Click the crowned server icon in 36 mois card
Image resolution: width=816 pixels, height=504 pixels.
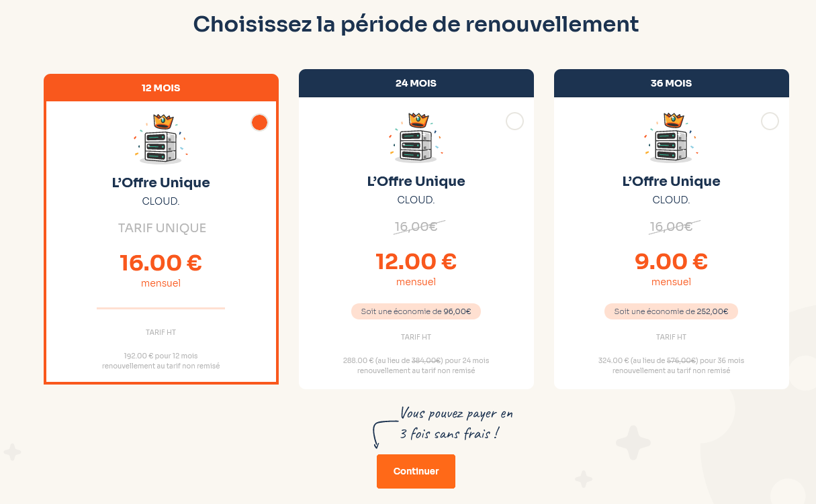pos(672,138)
